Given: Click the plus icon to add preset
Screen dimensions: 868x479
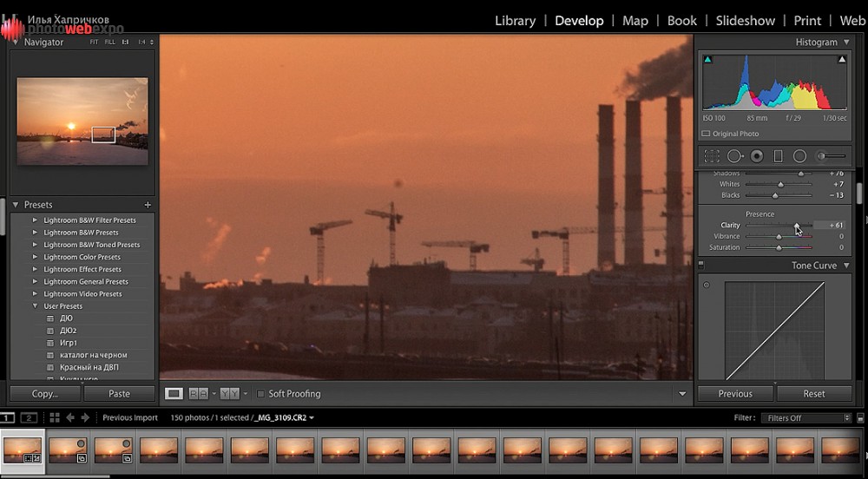Looking at the screenshot, I should coord(148,205).
